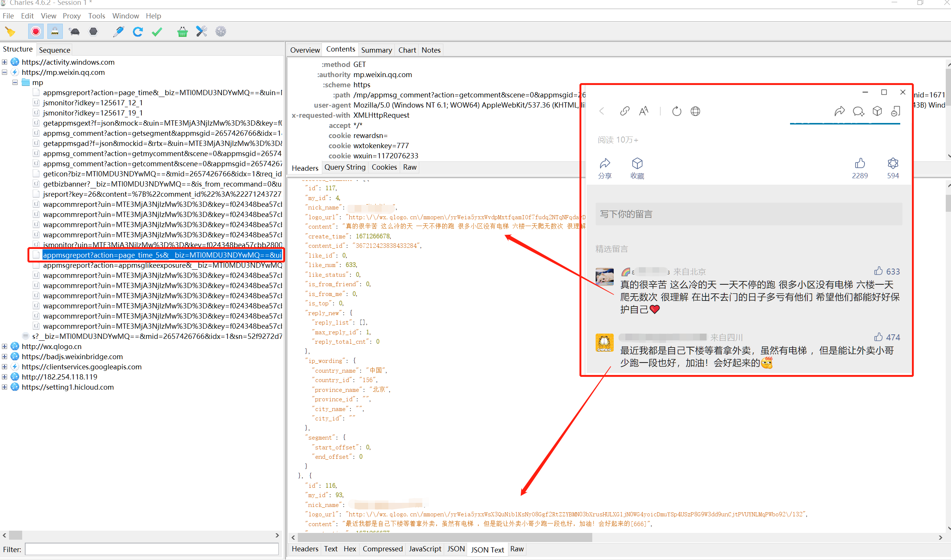Select the jsmonitor?idkey=125617_12_1 request

pyautogui.click(x=93, y=103)
